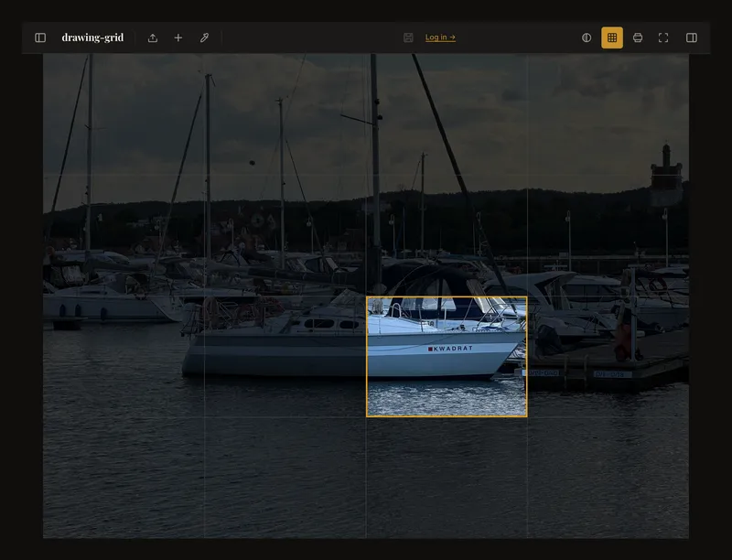This screenshot has height=560, width=732.
Task: Click the print icon
Action: tap(638, 38)
